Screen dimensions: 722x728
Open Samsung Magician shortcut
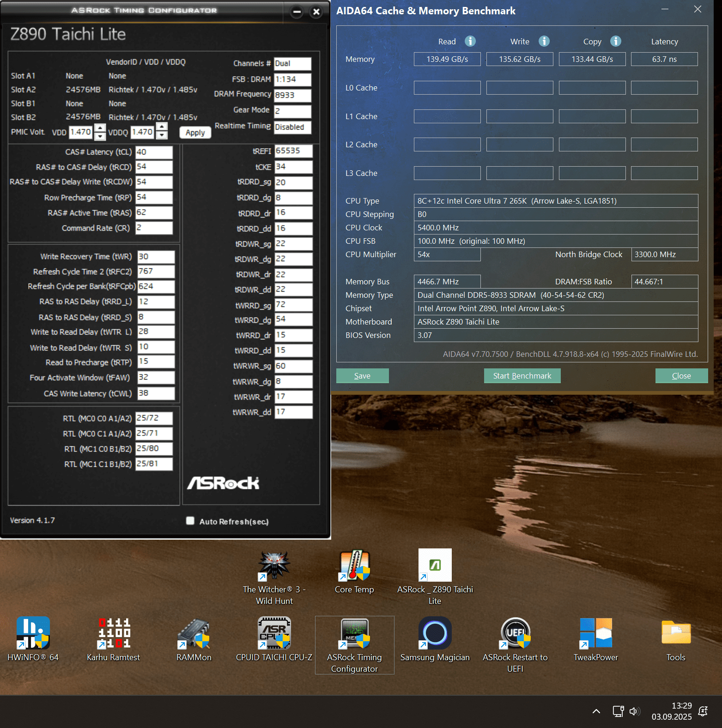pos(435,639)
